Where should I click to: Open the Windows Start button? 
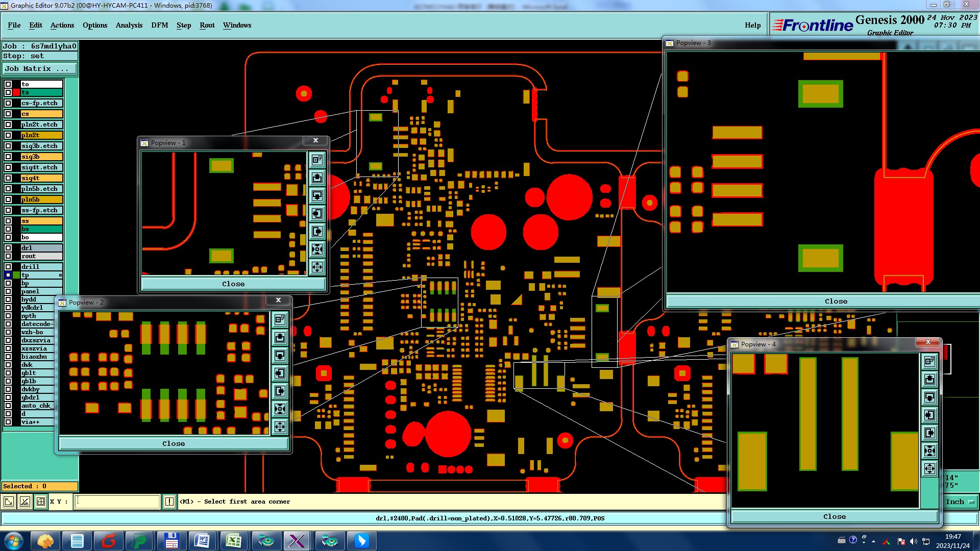pyautogui.click(x=13, y=541)
